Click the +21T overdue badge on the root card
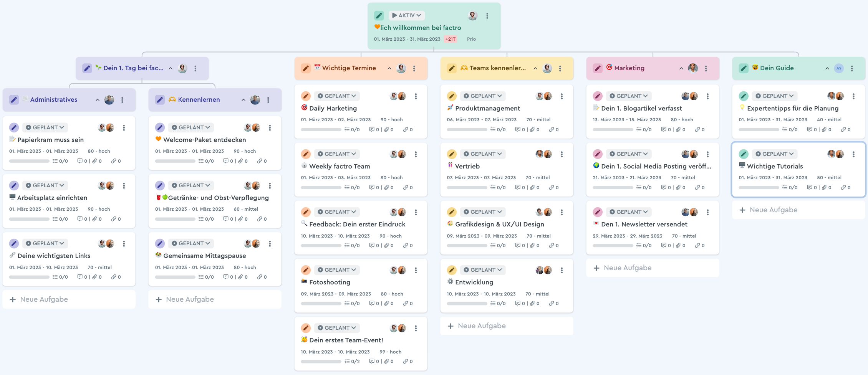The width and height of the screenshot is (868, 375). 451,39
